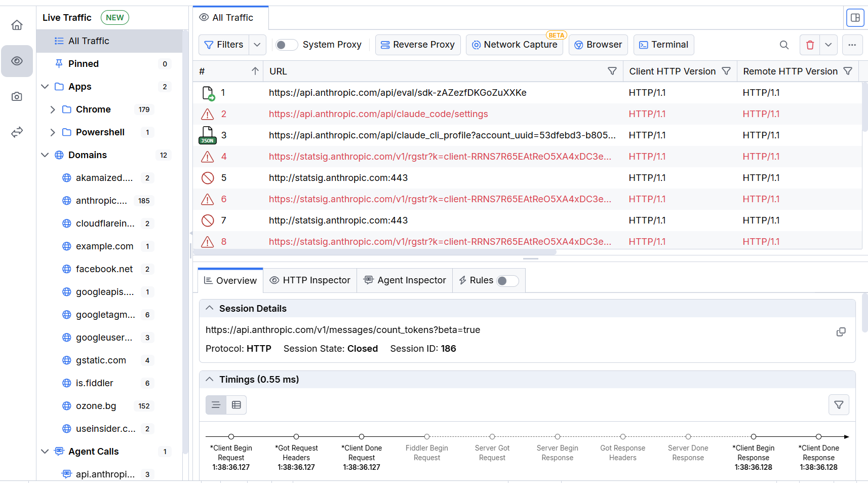Click the Browser button
The image size is (868, 483).
coord(598,45)
